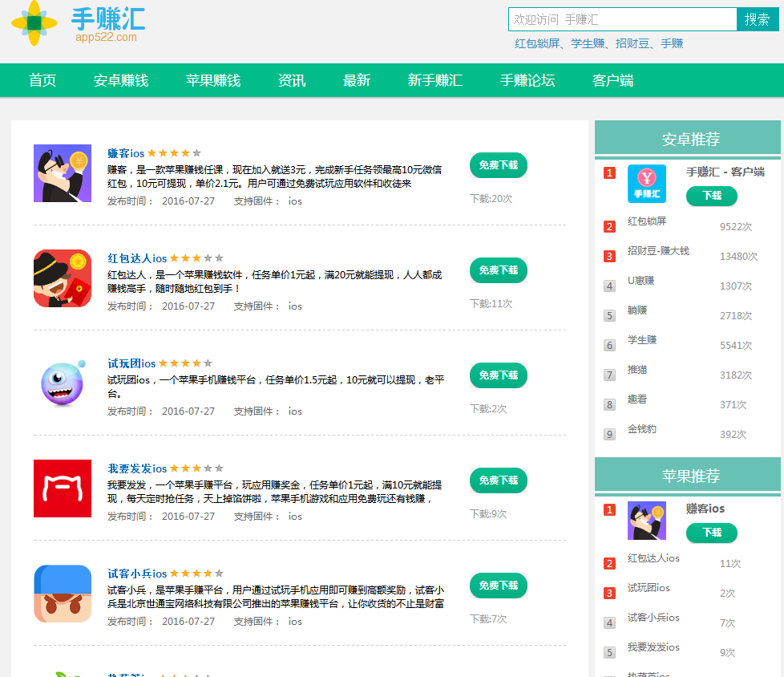Open the 安卓赚钱 navigation tab

coord(121,80)
